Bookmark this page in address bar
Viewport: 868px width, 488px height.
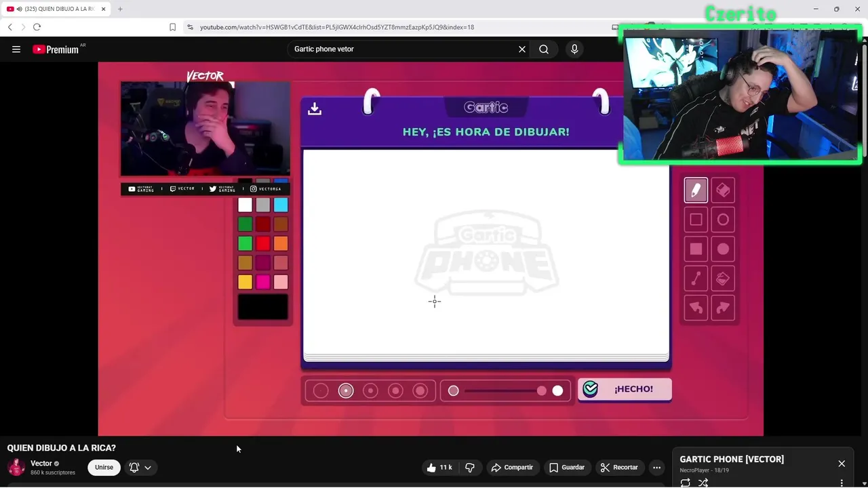pyautogui.click(x=172, y=27)
